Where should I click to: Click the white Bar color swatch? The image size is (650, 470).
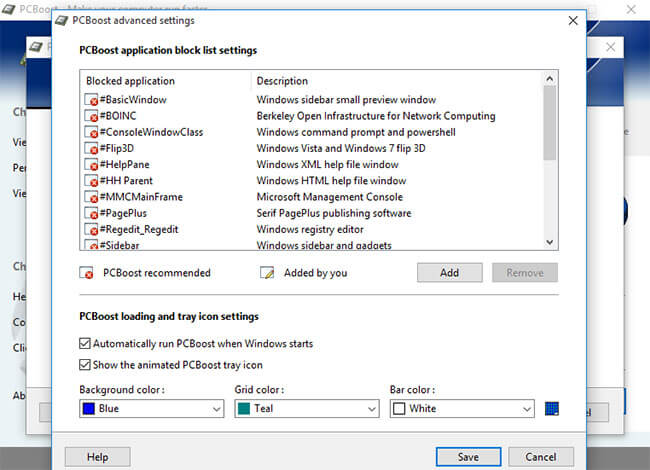pos(399,409)
